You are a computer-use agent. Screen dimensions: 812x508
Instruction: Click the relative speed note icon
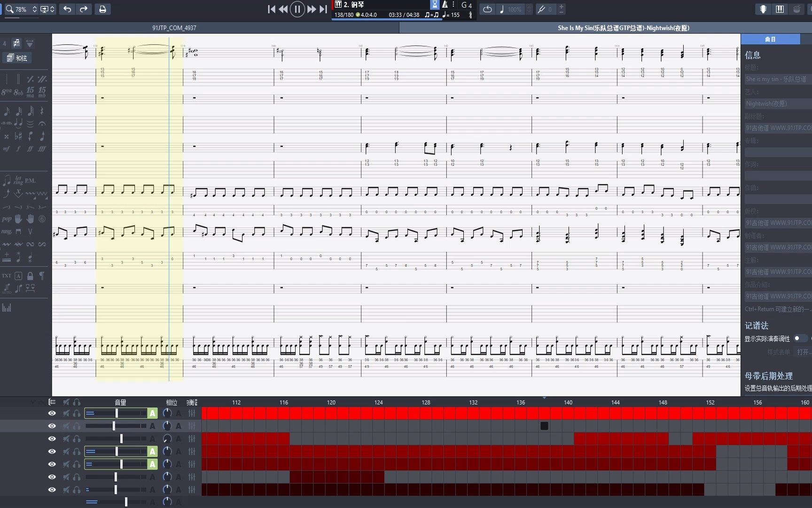click(x=501, y=9)
